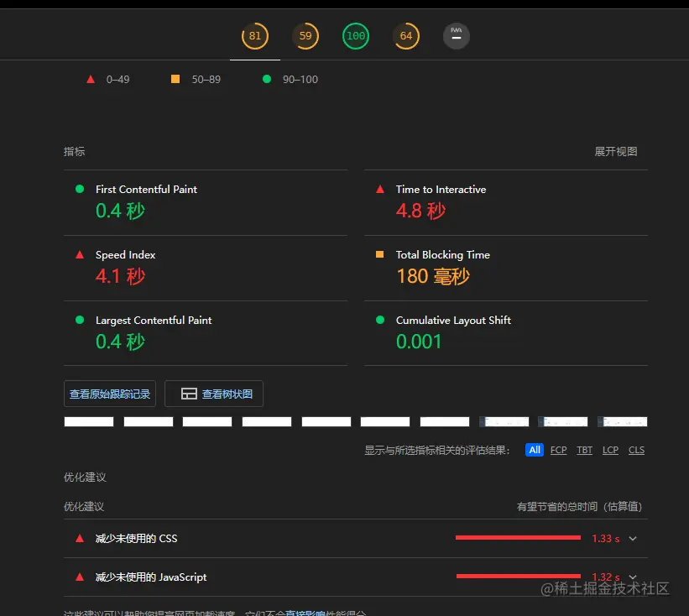The image size is (689, 616).
Task: Open the performance score gauge showing 81
Action: click(255, 36)
